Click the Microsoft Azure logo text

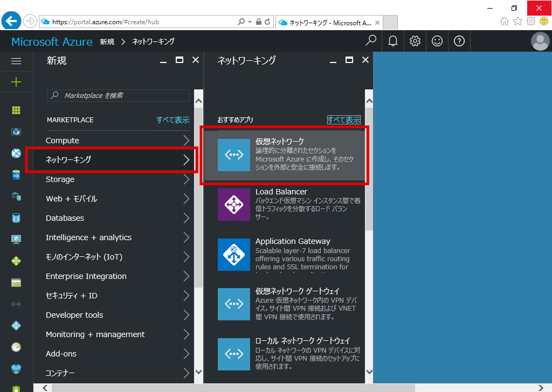coord(52,41)
